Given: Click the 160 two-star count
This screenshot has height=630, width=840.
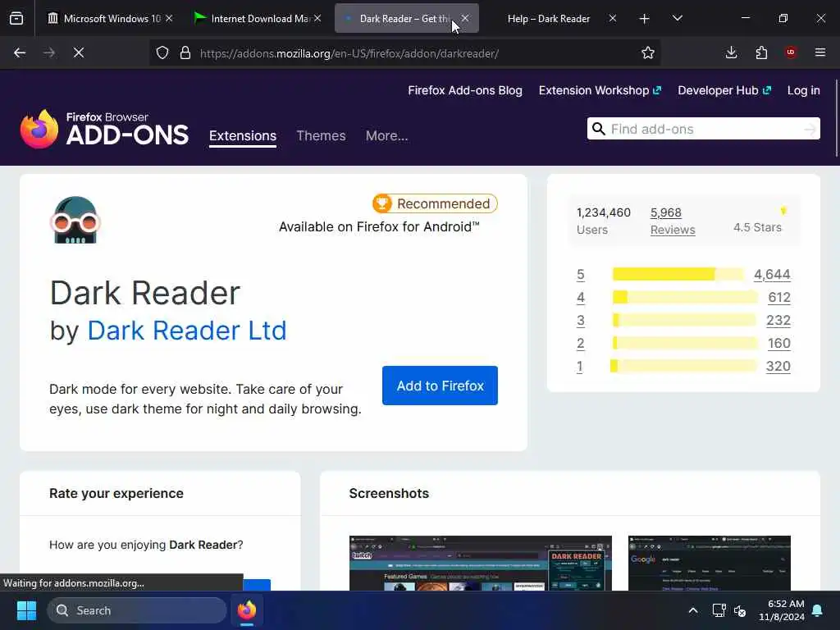Looking at the screenshot, I should click(x=779, y=344).
